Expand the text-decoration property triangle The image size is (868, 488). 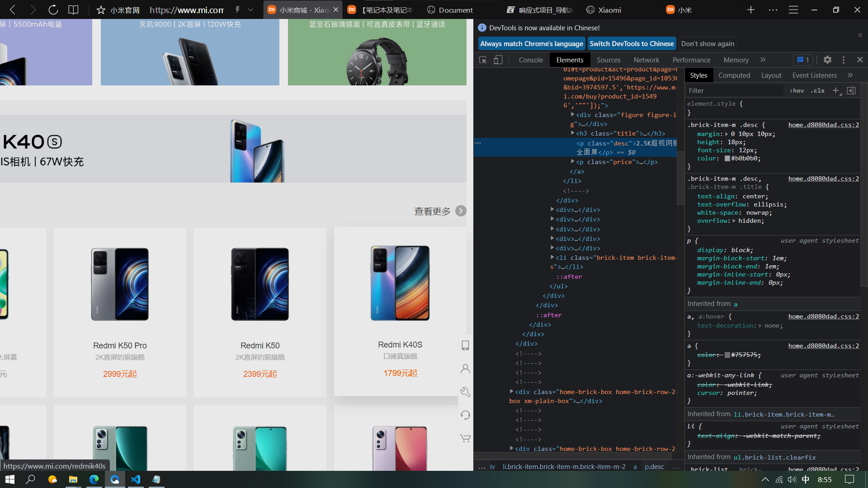click(x=760, y=326)
